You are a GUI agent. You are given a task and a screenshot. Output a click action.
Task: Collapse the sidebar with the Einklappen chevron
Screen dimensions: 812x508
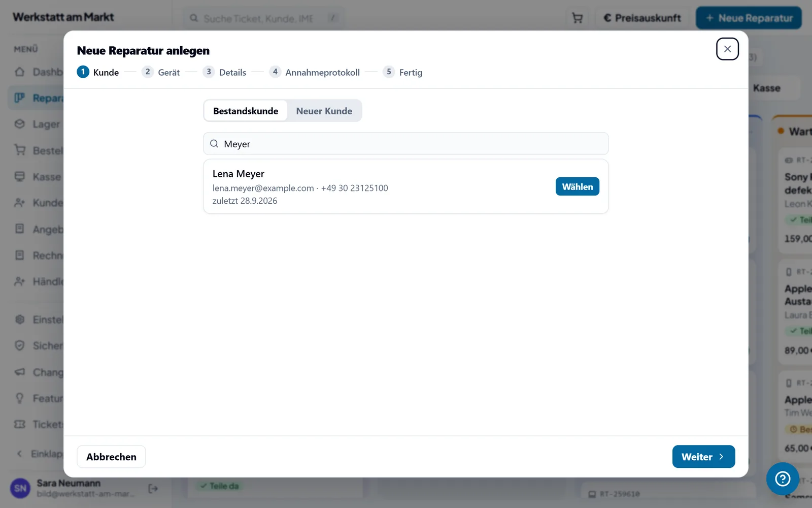coord(20,454)
